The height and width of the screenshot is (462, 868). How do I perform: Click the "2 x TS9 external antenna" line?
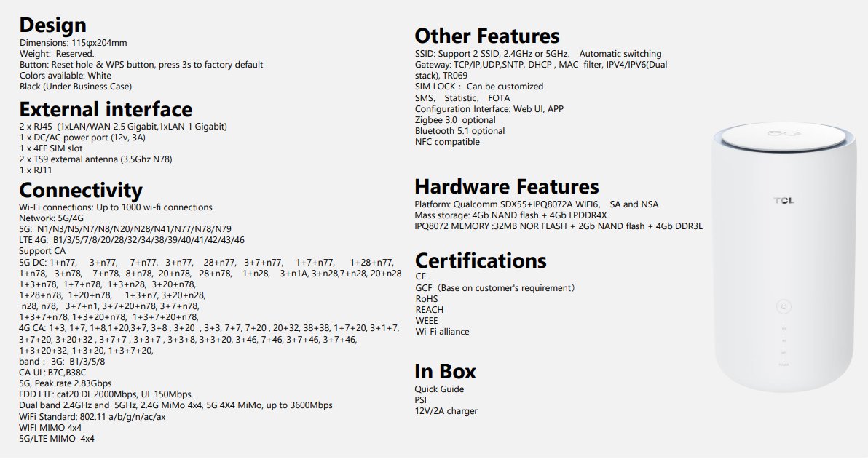tap(96, 159)
